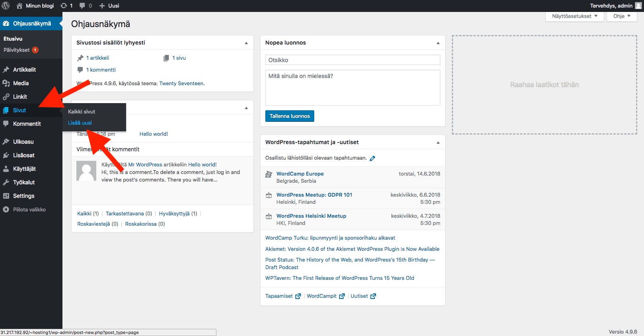Open WordPress Meetup: GDPR 101 link

click(x=314, y=195)
